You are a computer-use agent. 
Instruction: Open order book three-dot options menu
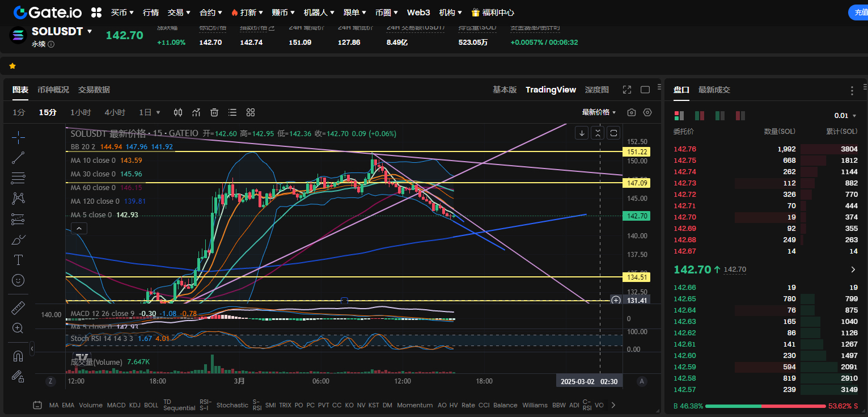pyautogui.click(x=852, y=90)
